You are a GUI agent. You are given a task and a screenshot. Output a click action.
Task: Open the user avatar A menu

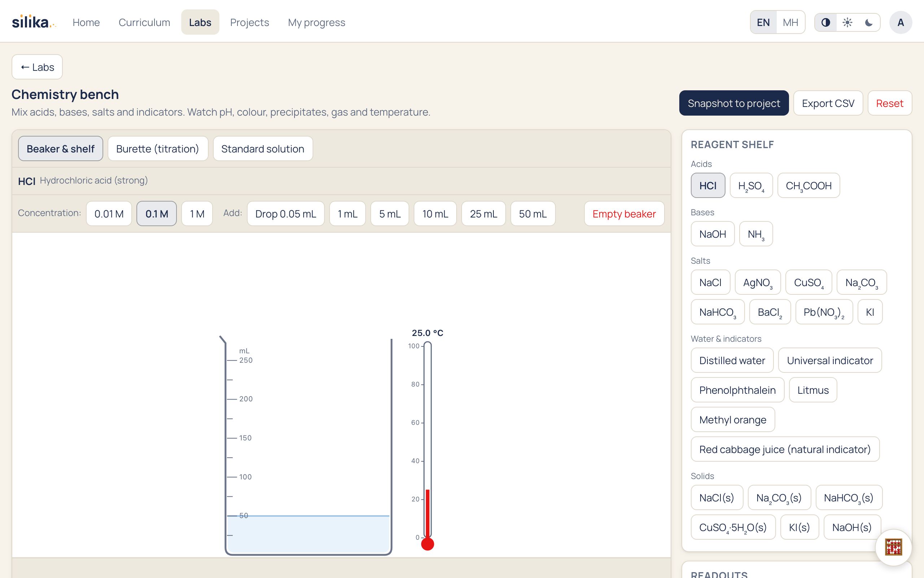tap(900, 22)
